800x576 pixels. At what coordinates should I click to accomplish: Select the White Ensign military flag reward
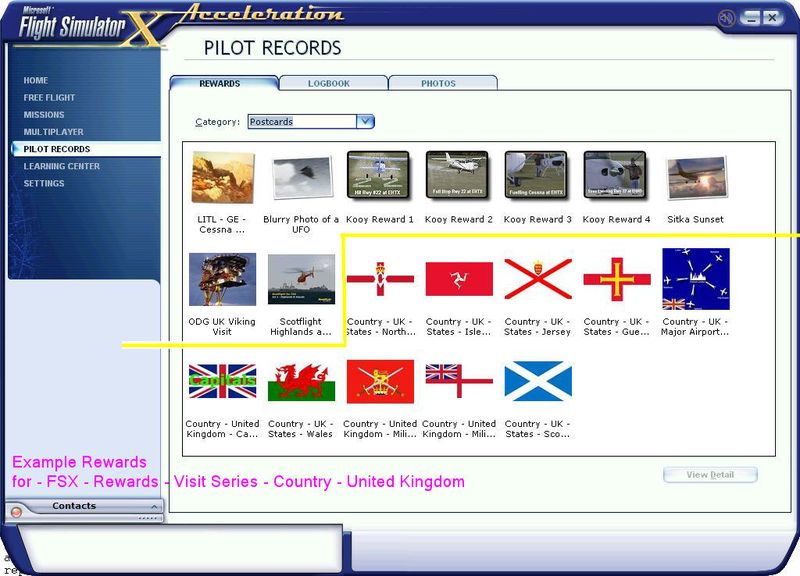[459, 381]
